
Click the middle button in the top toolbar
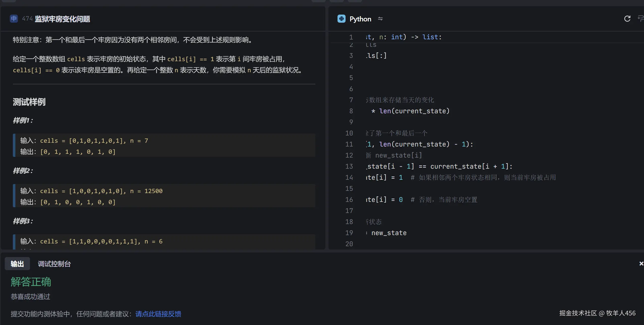336,1
